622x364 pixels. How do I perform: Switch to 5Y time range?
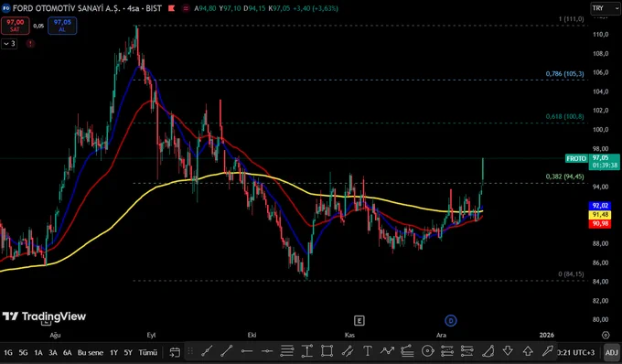pos(128,352)
